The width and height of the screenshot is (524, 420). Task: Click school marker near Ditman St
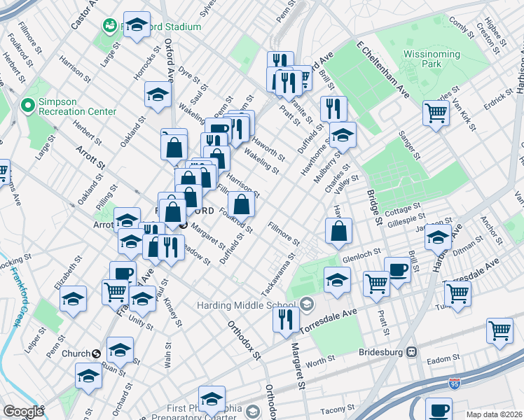(438, 239)
